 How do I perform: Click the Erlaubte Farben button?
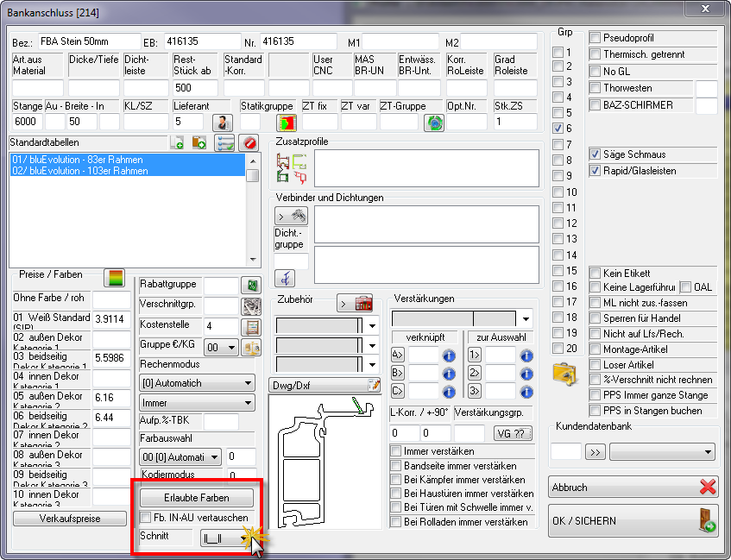pyautogui.click(x=197, y=498)
